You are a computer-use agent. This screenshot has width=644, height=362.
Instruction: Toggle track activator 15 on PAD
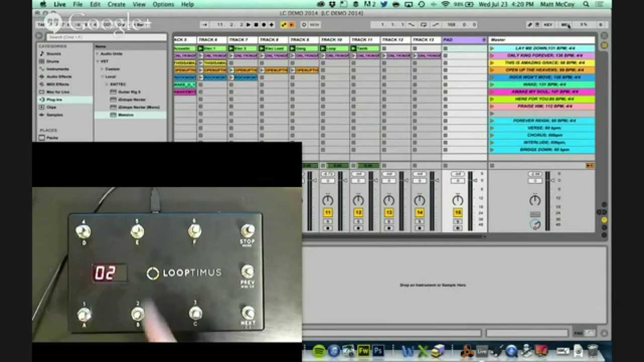coord(458,213)
